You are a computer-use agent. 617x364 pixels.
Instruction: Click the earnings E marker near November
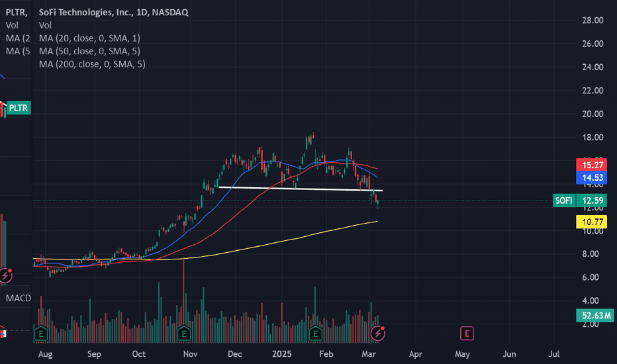coord(184,334)
